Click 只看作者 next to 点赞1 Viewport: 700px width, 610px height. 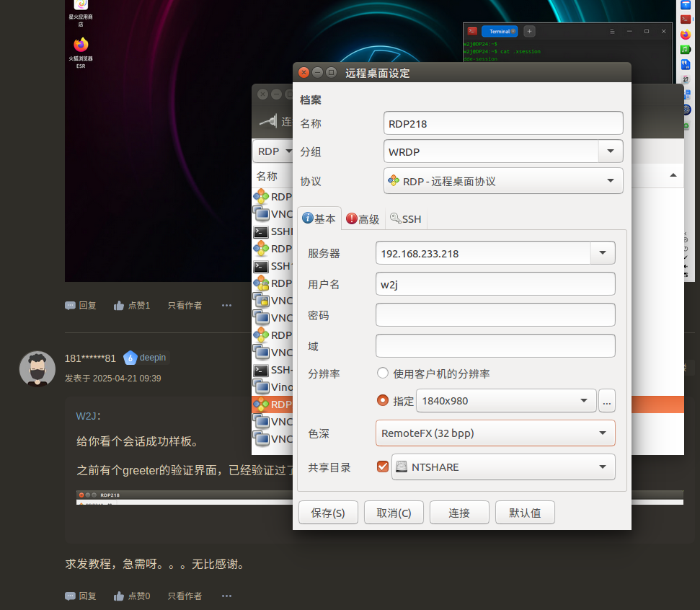[x=185, y=306]
